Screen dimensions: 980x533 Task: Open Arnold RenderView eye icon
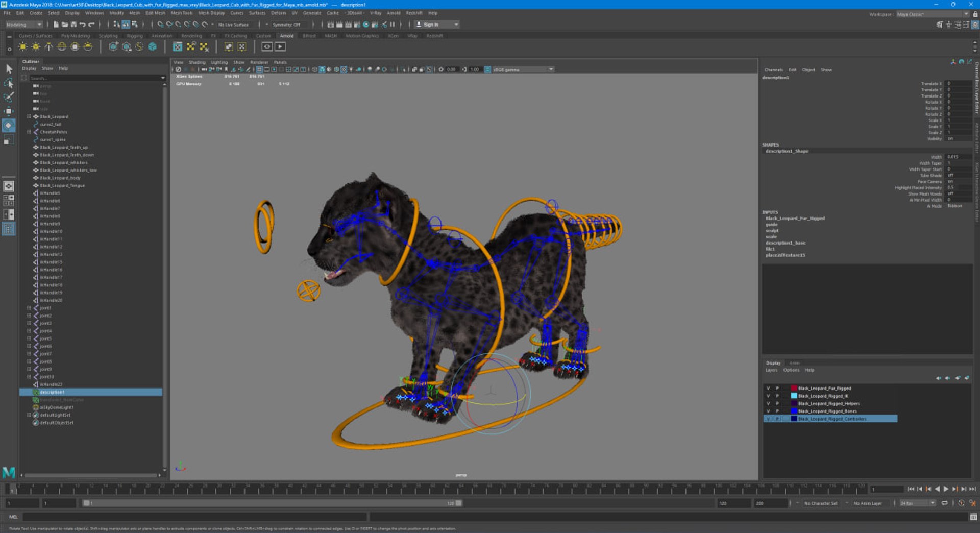pyautogui.click(x=267, y=46)
